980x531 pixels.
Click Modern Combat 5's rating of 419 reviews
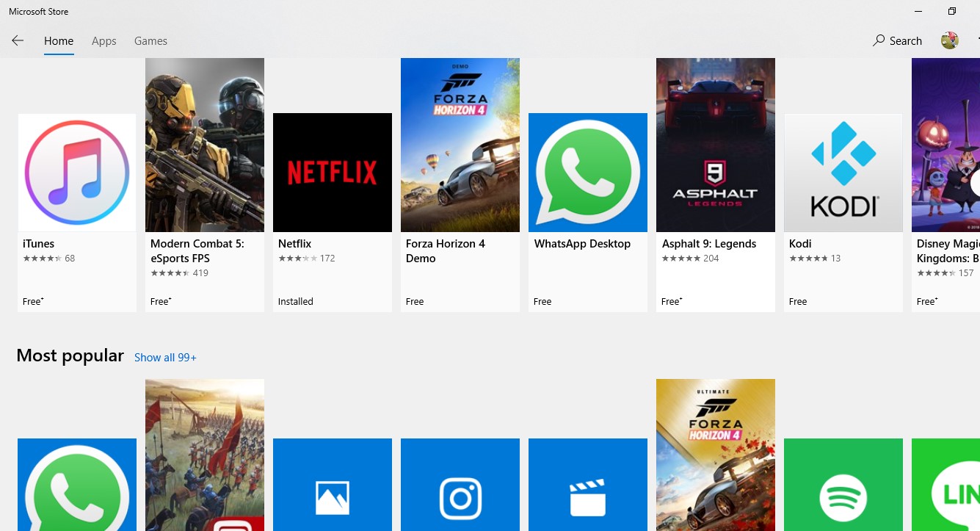pos(180,273)
